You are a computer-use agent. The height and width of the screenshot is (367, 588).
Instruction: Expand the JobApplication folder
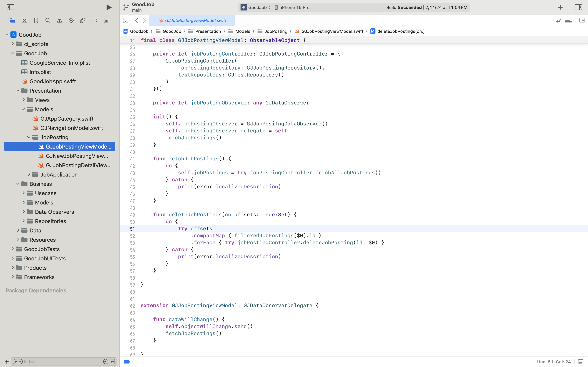(29, 174)
